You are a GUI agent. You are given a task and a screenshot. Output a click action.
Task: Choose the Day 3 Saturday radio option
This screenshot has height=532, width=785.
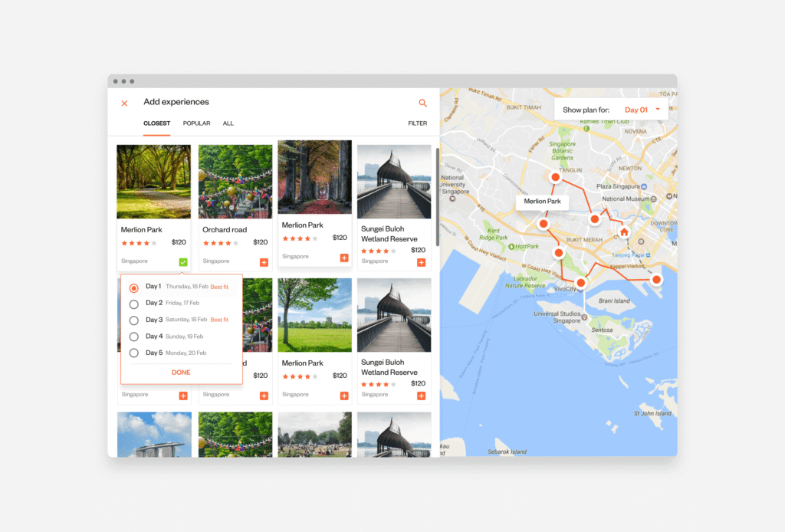pyautogui.click(x=134, y=320)
